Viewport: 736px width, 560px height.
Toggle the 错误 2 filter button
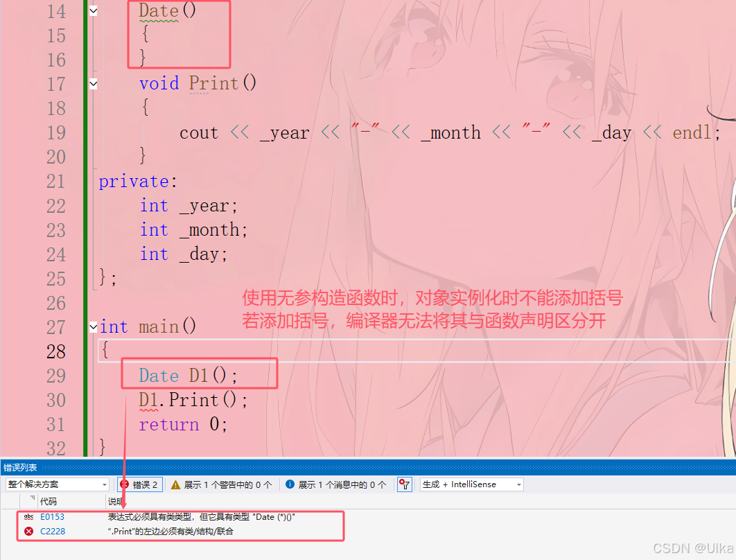(140, 484)
